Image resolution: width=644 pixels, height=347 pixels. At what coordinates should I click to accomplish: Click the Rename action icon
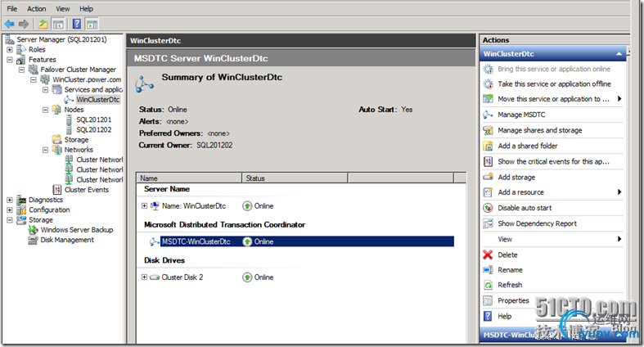(488, 270)
